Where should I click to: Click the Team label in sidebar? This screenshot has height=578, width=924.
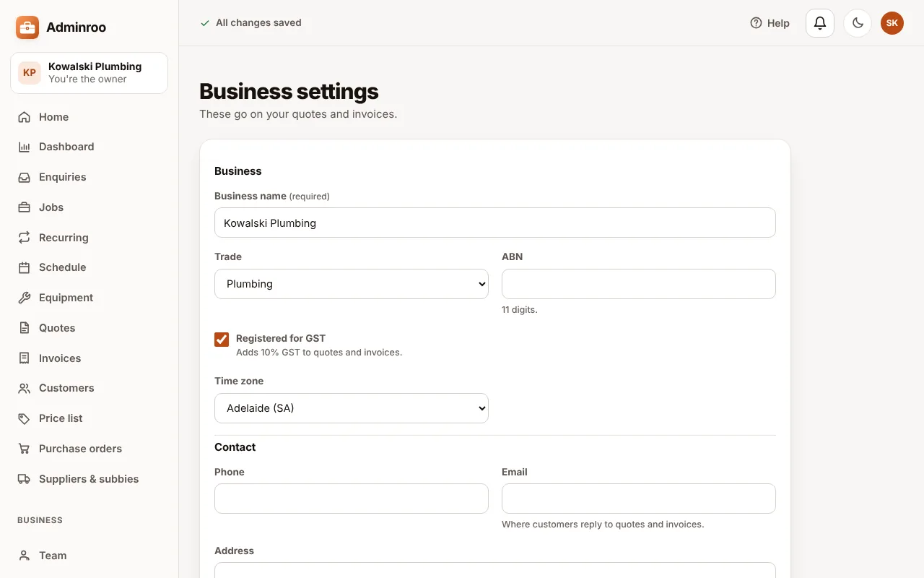point(53,556)
